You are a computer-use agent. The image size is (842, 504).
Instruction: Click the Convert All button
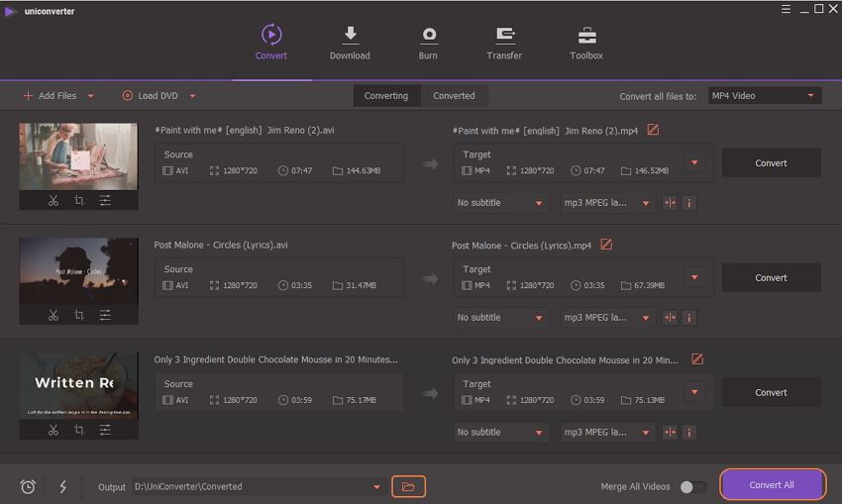[x=772, y=484]
